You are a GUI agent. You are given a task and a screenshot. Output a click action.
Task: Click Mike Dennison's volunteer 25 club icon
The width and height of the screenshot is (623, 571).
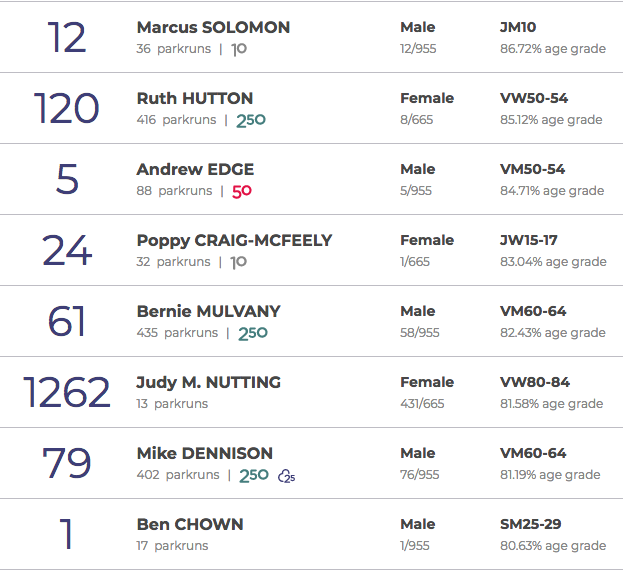[287, 476]
